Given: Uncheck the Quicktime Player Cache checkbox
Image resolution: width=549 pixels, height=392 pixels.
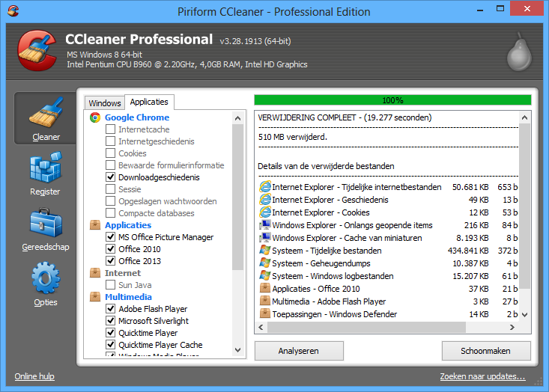Looking at the screenshot, I should pyautogui.click(x=111, y=344).
